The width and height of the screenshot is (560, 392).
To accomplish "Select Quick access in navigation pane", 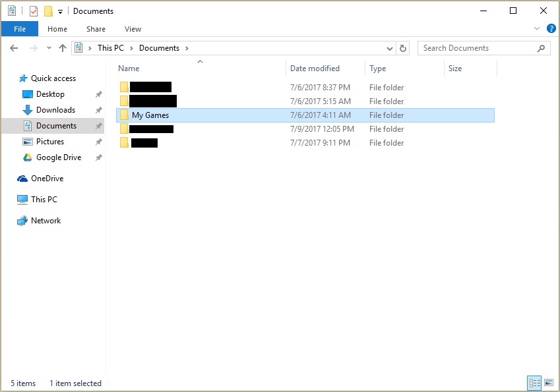I will 53,78.
